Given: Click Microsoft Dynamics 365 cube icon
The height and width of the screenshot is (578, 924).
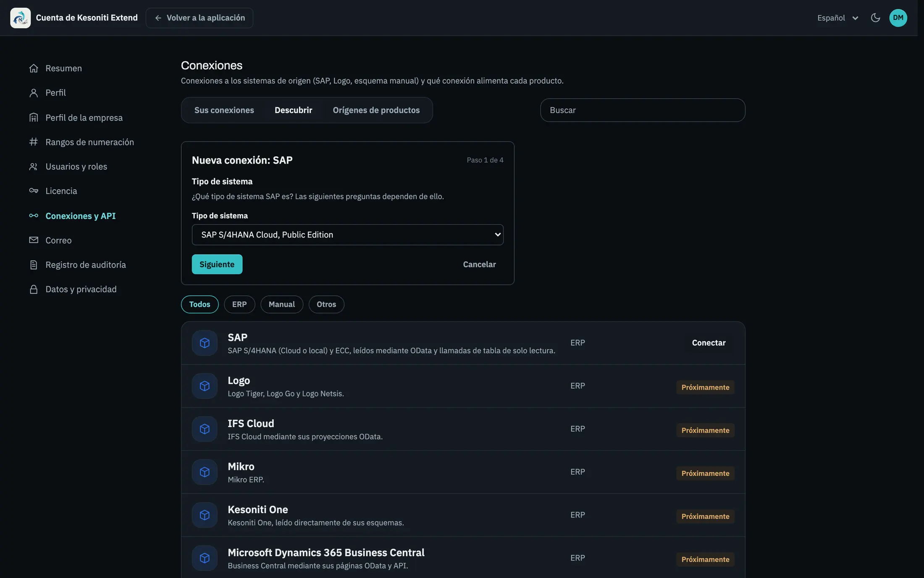Looking at the screenshot, I should [205, 558].
